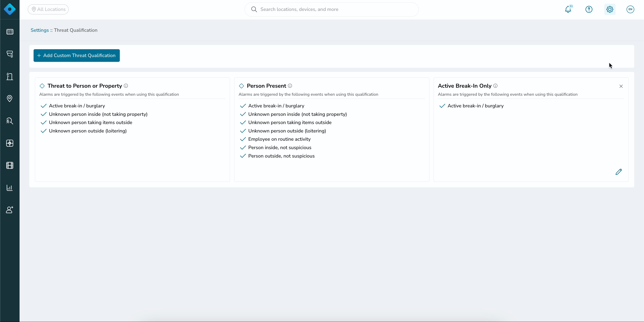
Task: Click the blue diamond logo in sidebar
Action: (10, 10)
